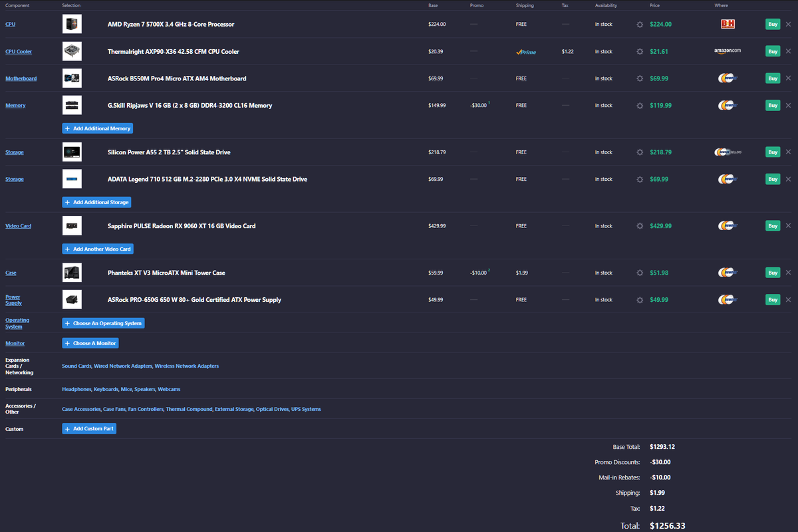This screenshot has height=532, width=798.
Task: Remove the Phanteks XT V3 case
Action: click(x=788, y=273)
